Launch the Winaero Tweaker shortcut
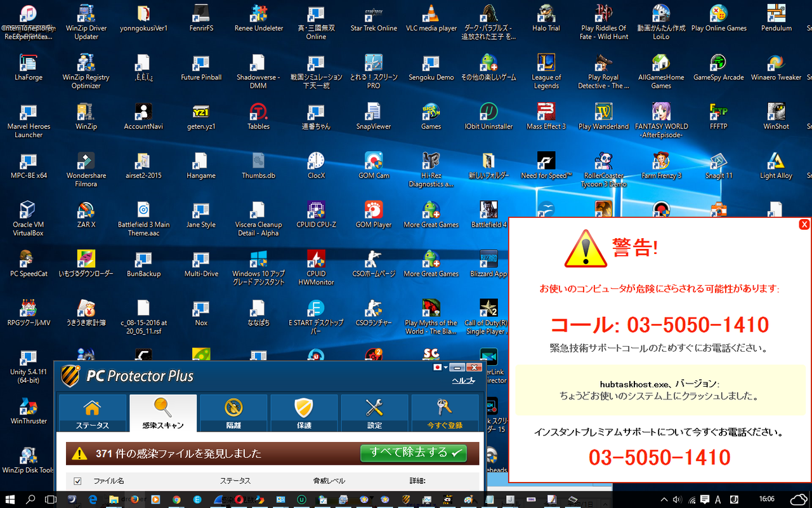The height and width of the screenshot is (508, 812). pos(776,67)
